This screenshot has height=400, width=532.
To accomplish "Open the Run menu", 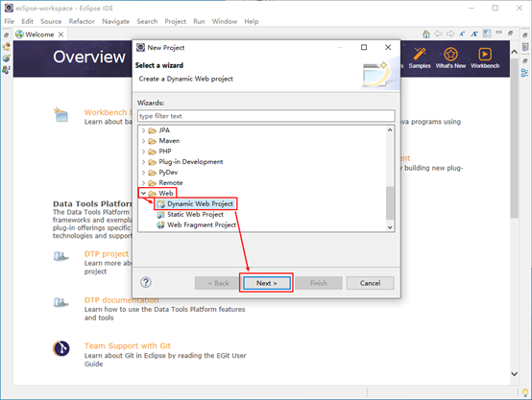I will [x=199, y=21].
